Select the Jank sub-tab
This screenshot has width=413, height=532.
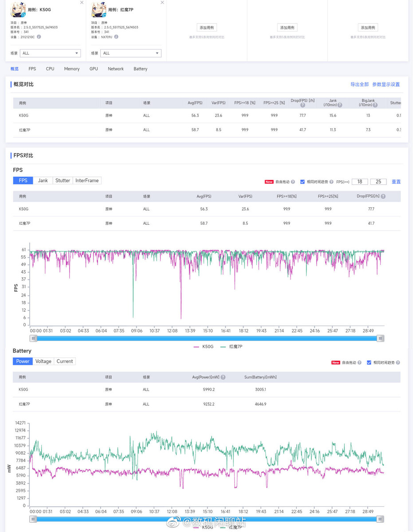pos(43,180)
